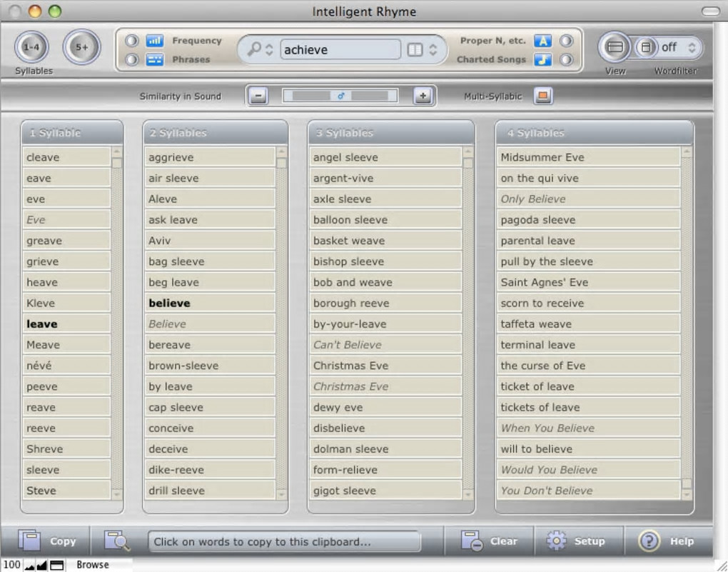Open the search type stepper arrows
728x572 pixels.
tap(269, 49)
